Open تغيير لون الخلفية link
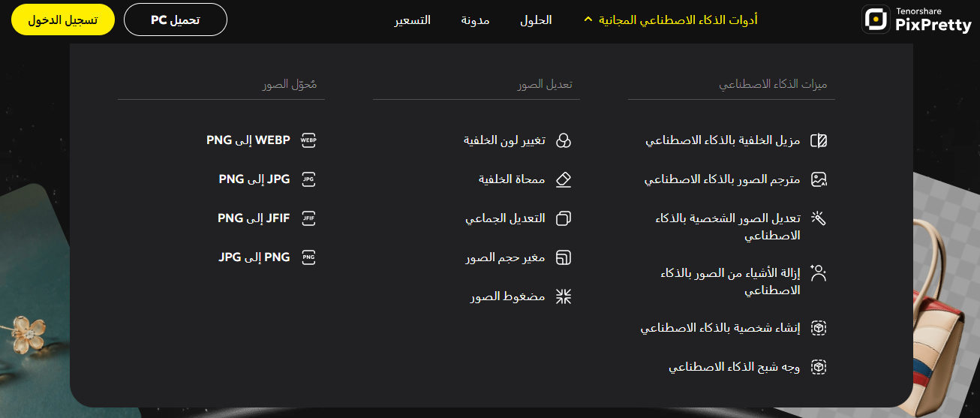 tap(504, 140)
